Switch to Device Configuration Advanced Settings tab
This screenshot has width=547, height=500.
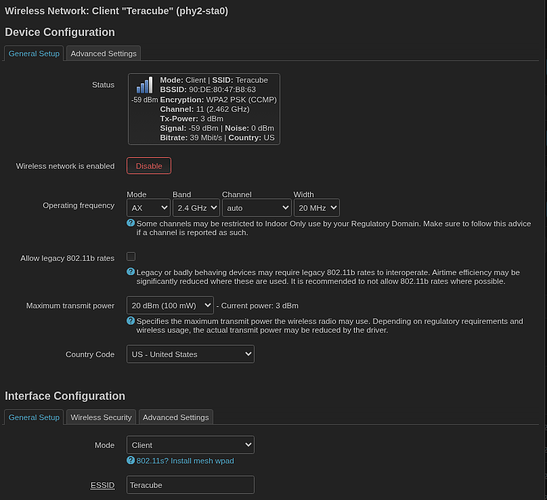coord(103,54)
